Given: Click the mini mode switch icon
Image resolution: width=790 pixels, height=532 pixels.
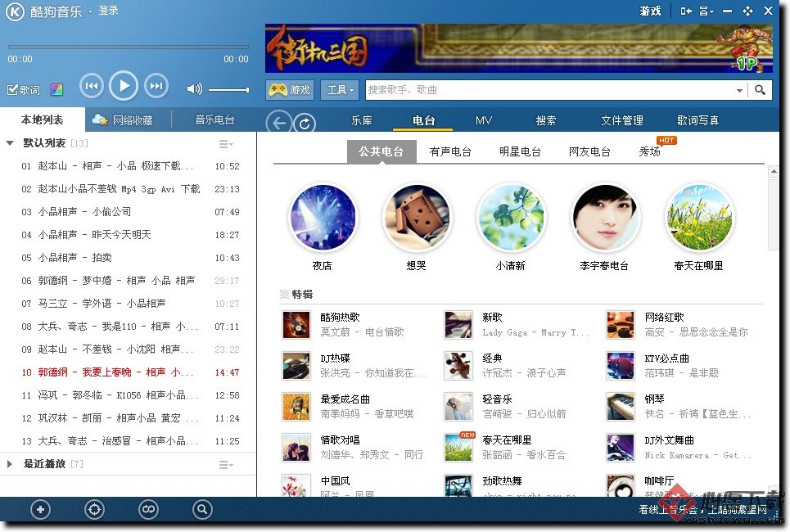Looking at the screenshot, I should pos(686,11).
